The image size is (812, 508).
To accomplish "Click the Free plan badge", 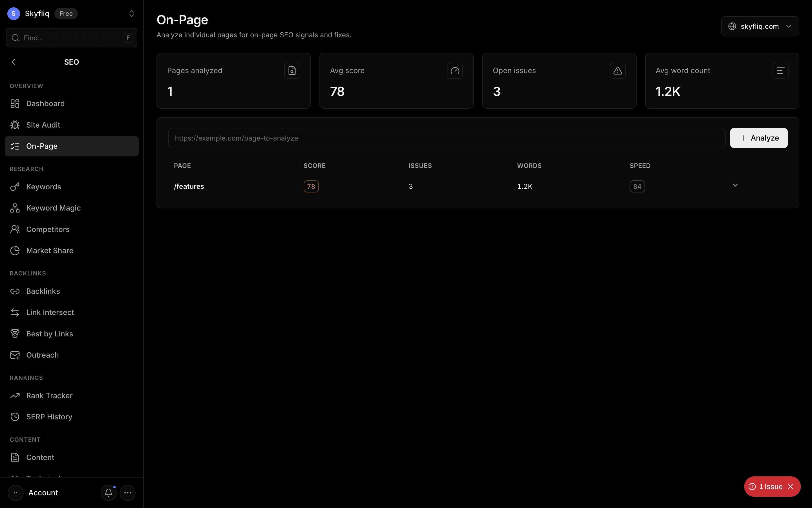I will (66, 14).
